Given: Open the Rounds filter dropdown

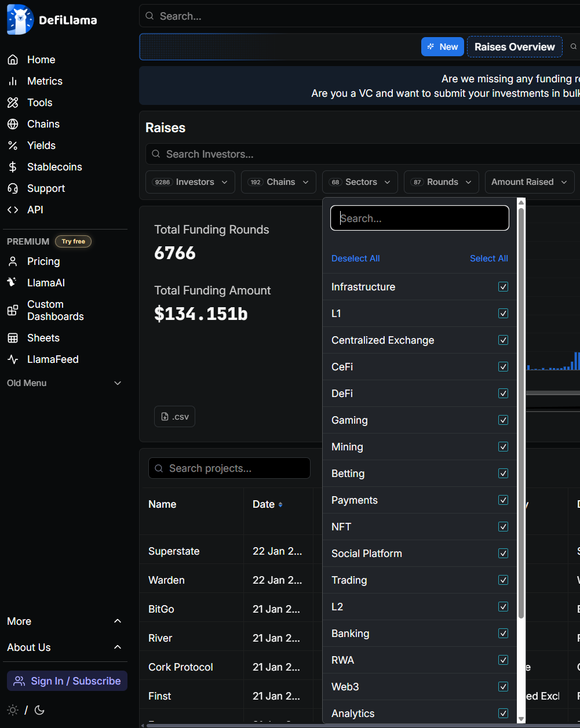Looking at the screenshot, I should pyautogui.click(x=442, y=182).
